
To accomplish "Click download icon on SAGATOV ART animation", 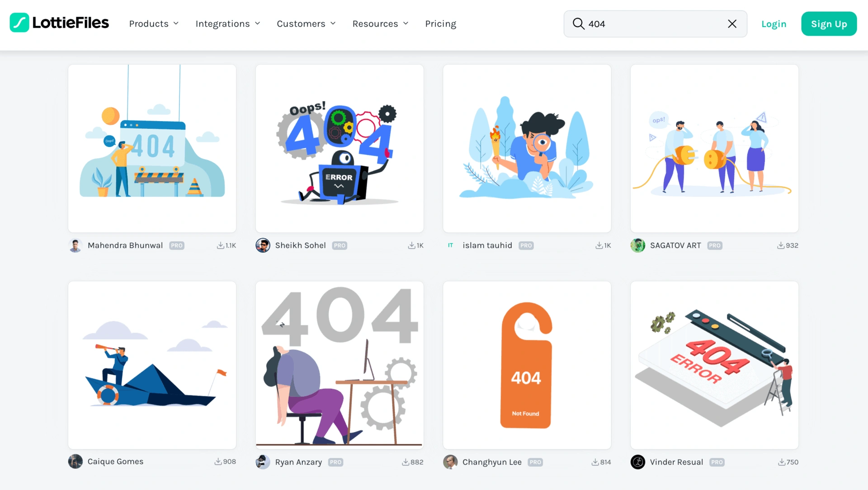I will coord(781,245).
